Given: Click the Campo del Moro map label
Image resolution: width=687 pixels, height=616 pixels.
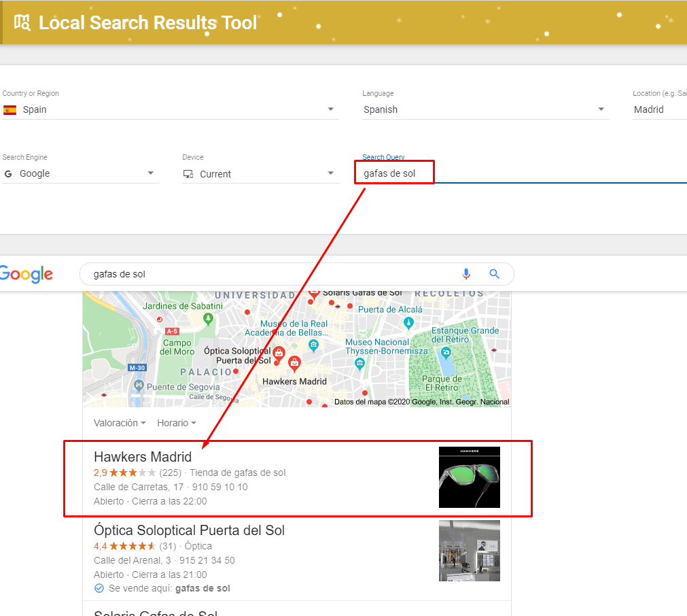Looking at the screenshot, I should pyautogui.click(x=177, y=347).
